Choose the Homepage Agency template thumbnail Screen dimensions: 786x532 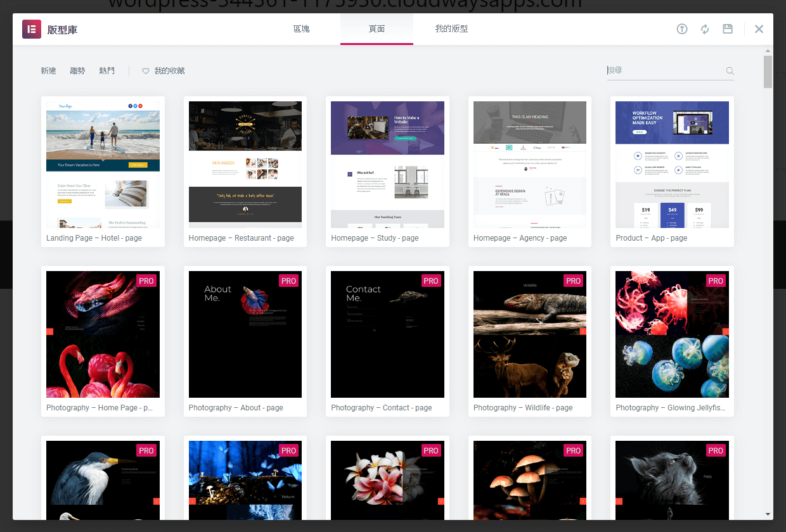530,165
